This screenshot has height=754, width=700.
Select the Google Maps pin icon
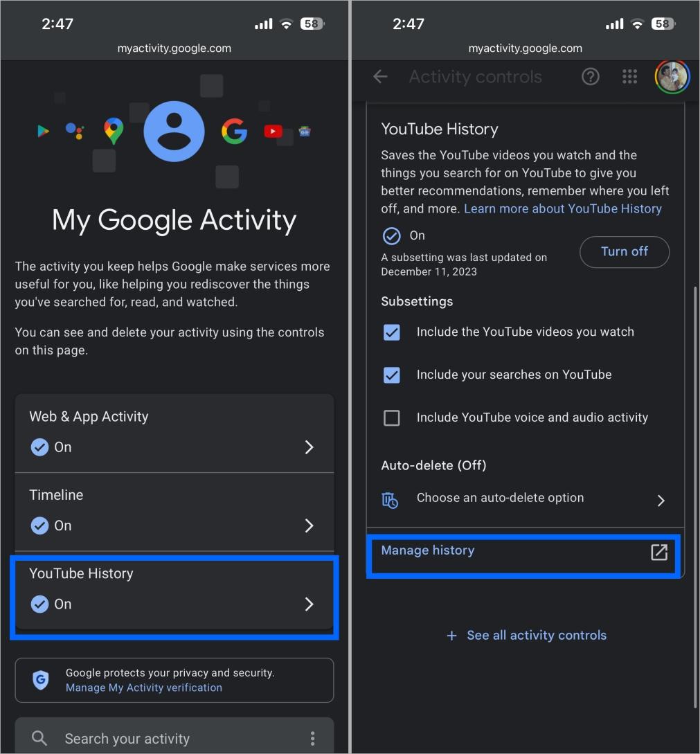[113, 129]
